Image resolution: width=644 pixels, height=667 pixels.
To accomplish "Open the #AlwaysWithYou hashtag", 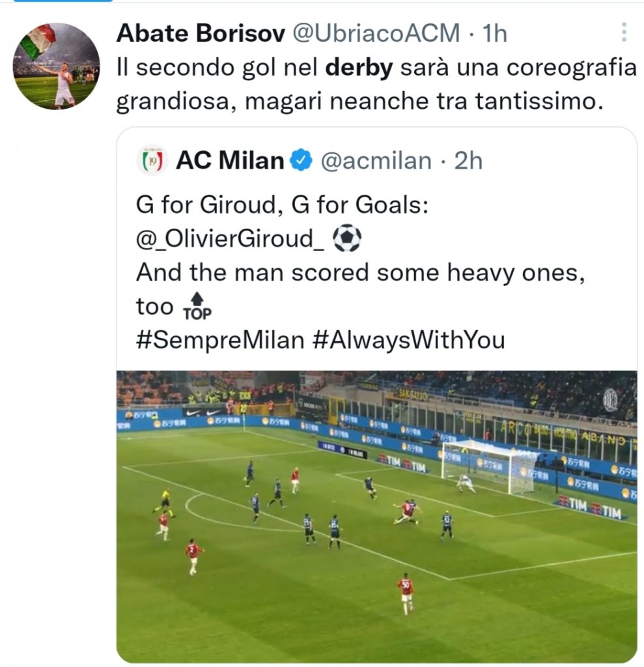I will (408, 339).
